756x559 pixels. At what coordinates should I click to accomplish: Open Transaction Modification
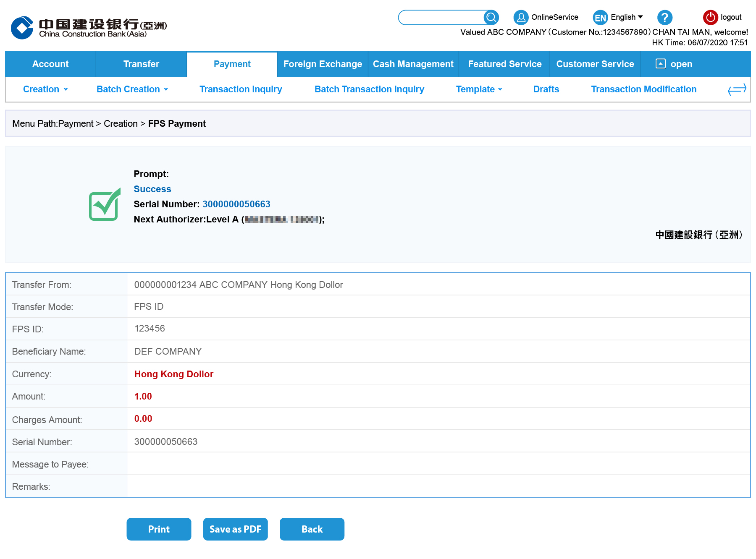tap(644, 89)
